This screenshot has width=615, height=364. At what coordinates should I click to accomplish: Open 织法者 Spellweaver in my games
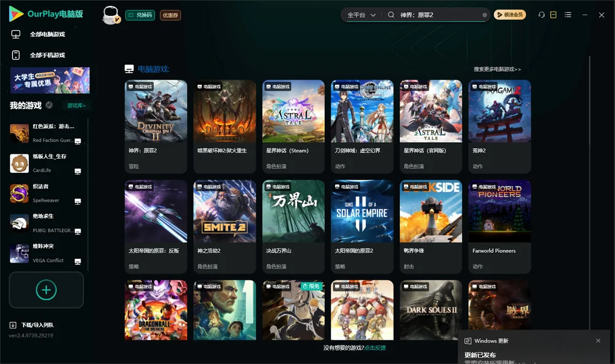point(46,193)
